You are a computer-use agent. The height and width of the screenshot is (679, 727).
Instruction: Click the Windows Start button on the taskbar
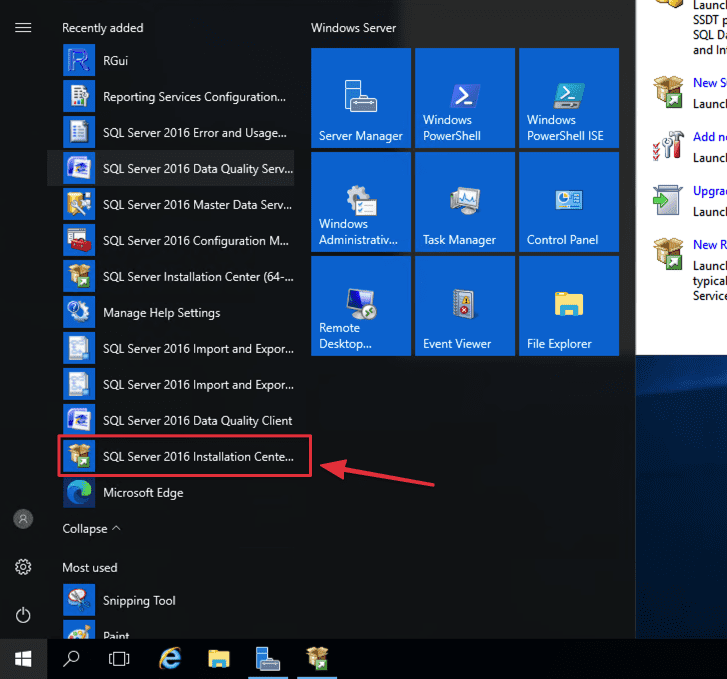[23, 659]
